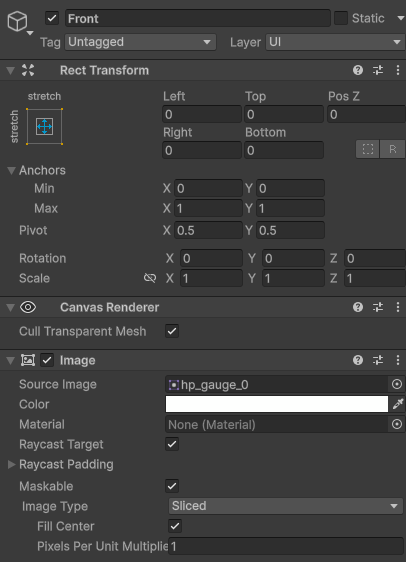406x562 pixels.
Task: Open the Tag Untagged dropdown
Action: (x=140, y=42)
